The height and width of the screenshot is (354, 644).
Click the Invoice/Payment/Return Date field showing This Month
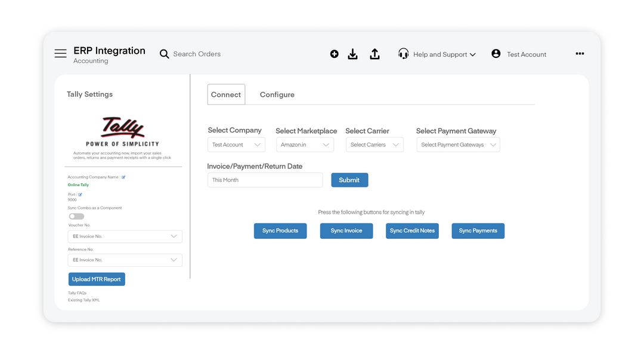tap(265, 180)
